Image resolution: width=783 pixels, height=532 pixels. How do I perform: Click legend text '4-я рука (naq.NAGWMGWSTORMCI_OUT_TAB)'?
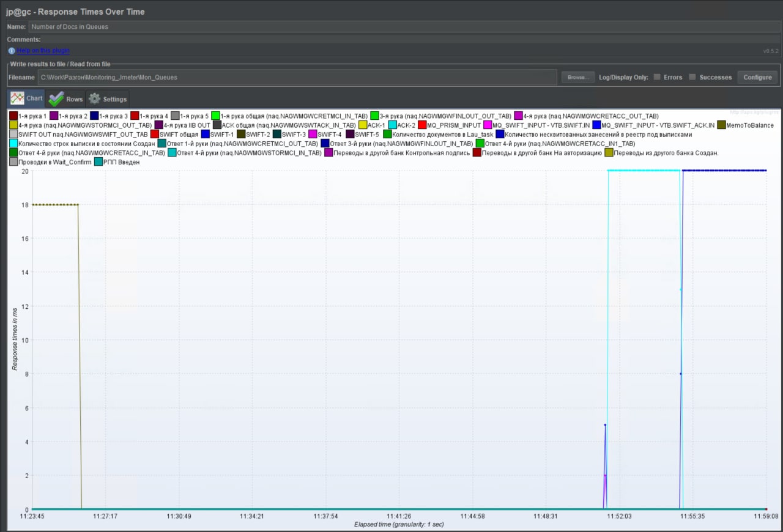coord(85,125)
